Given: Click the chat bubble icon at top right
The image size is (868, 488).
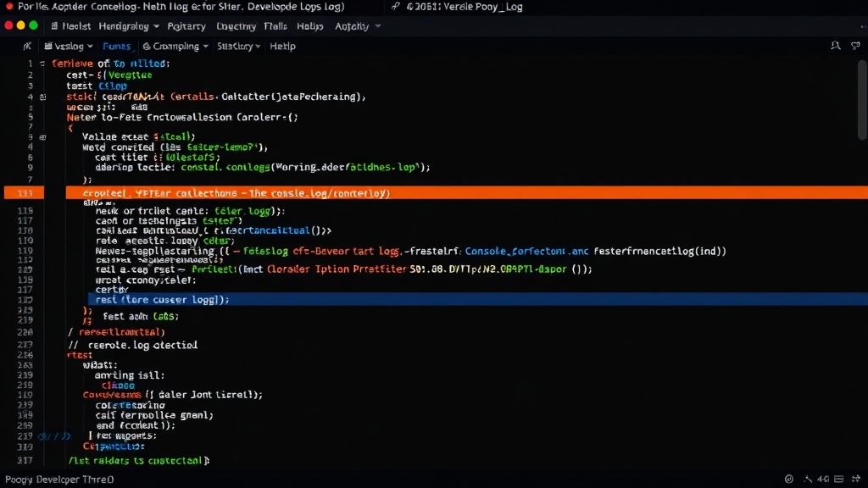Looking at the screenshot, I should pyautogui.click(x=856, y=46).
